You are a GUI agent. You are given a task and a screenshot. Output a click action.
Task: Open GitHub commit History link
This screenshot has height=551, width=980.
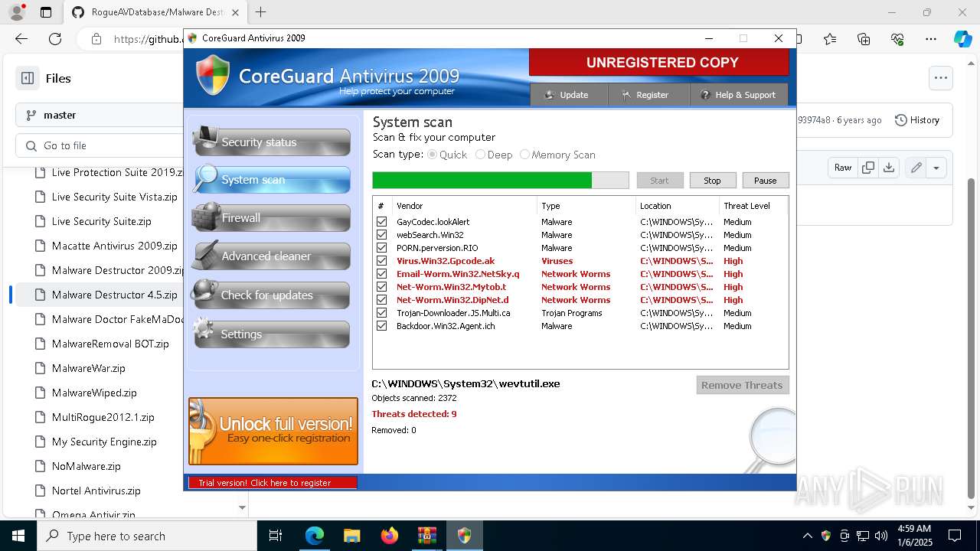pyautogui.click(x=917, y=120)
